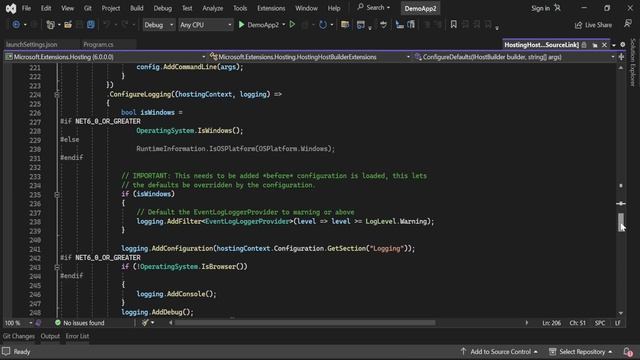The height and width of the screenshot is (360, 640).
Task: Open the Error List panel tab
Action: click(x=77, y=336)
